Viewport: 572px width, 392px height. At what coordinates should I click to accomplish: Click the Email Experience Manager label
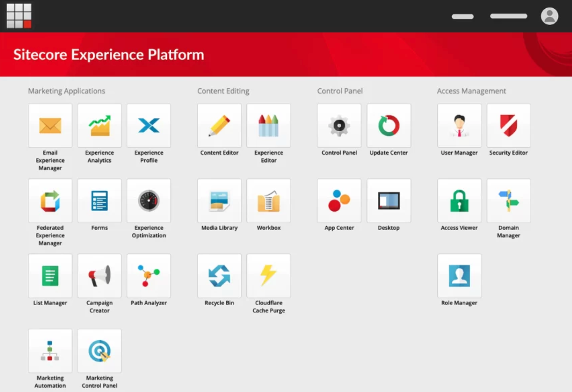coord(50,160)
